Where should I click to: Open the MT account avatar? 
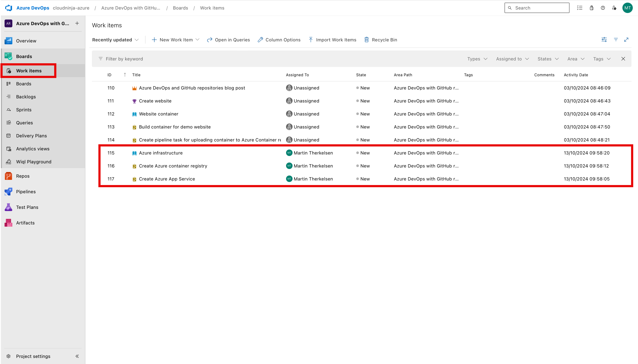point(627,8)
